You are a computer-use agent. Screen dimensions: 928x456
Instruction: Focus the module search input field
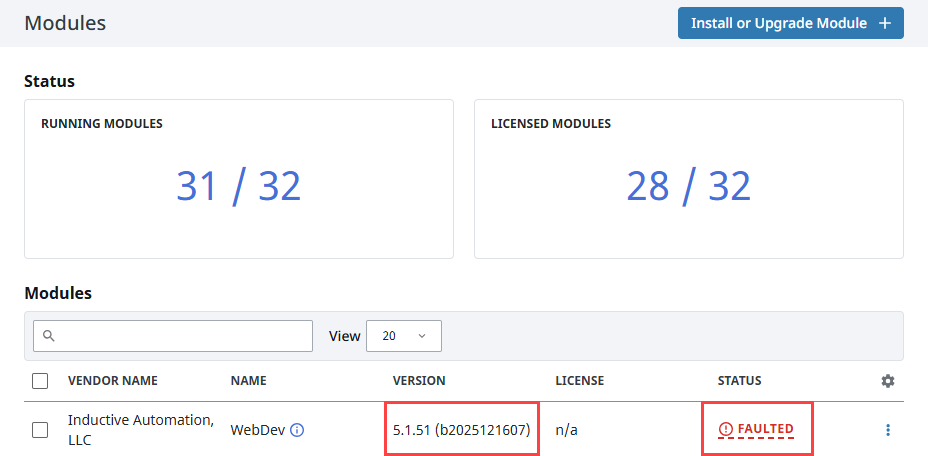[x=180, y=336]
